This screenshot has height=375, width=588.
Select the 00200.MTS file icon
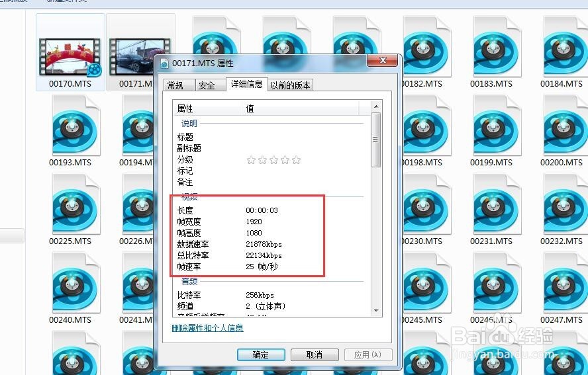(x=566, y=126)
